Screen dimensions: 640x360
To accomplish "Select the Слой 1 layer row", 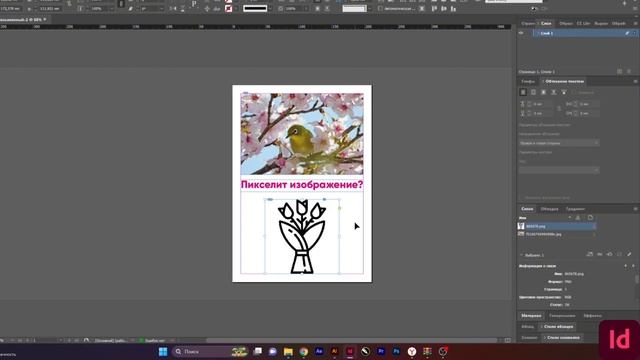I will 585,33.
